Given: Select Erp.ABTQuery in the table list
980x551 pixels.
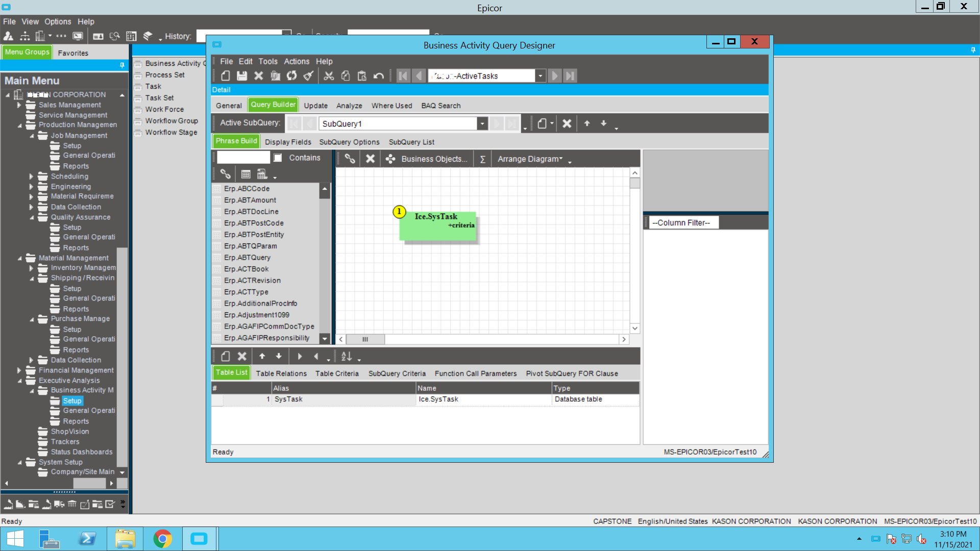Looking at the screenshot, I should [x=247, y=258].
